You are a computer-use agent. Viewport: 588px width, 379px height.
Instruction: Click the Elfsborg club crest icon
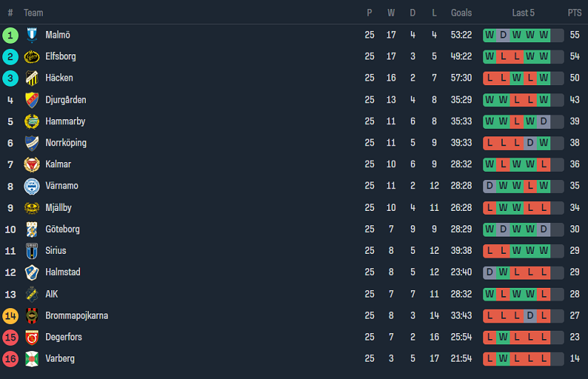click(32, 57)
